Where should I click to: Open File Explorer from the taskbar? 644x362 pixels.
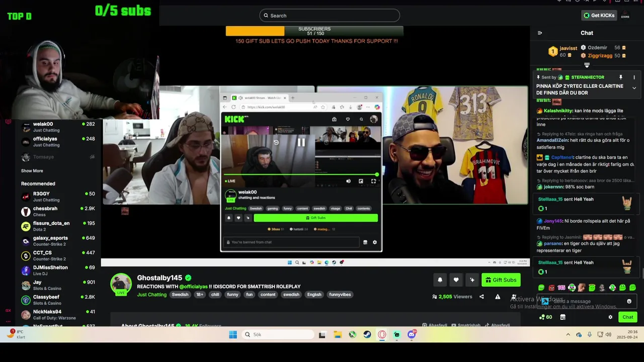coord(338,334)
